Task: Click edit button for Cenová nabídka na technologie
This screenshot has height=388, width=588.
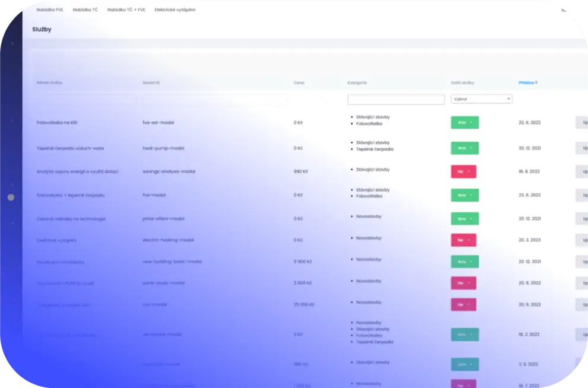Action: (x=582, y=219)
